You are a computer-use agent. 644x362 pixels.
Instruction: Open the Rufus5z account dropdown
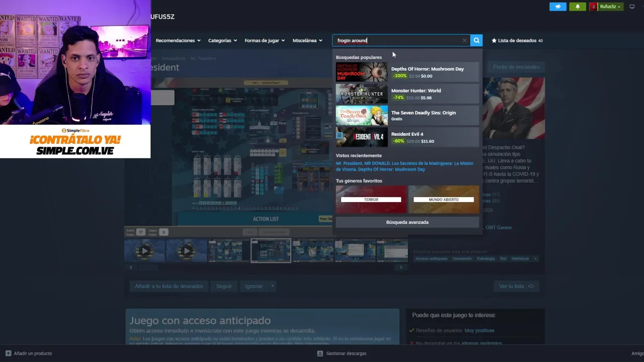pos(610,7)
